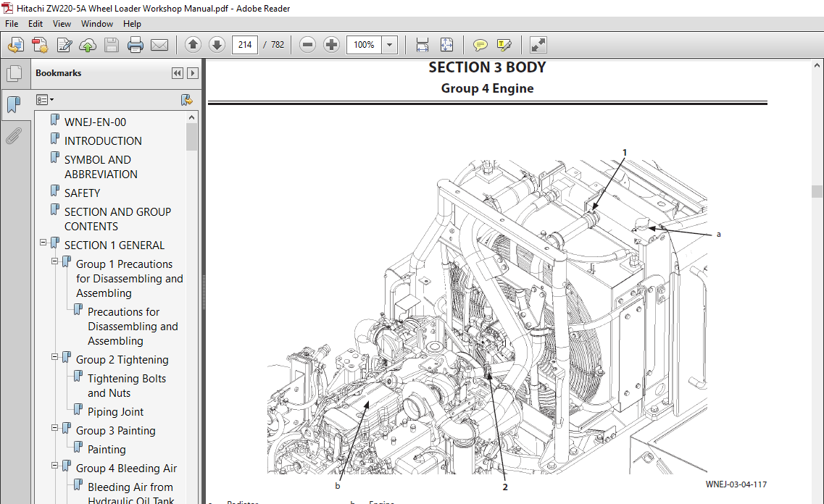Select the Highlight text tool

[504, 45]
